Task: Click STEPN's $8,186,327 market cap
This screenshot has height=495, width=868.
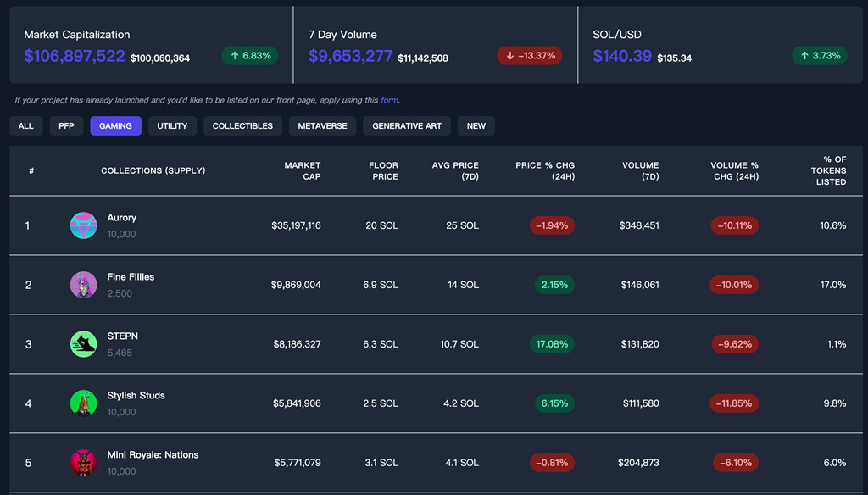Action: pos(298,344)
